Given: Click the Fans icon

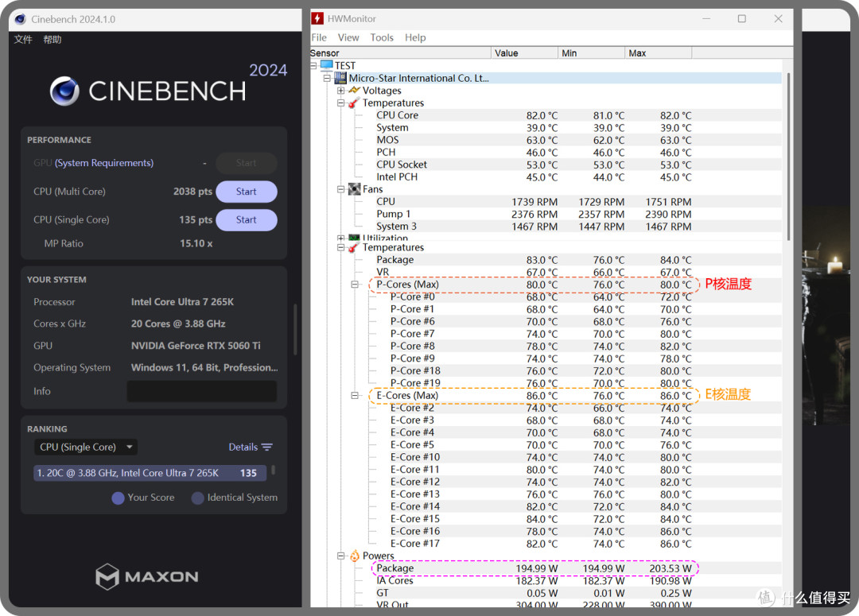Looking at the screenshot, I should pyautogui.click(x=355, y=189).
